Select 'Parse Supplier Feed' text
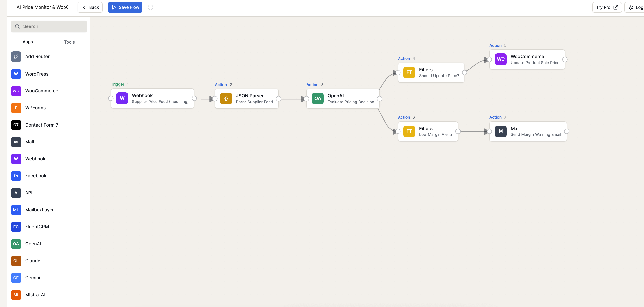This screenshot has height=307, width=644. pos(255,102)
